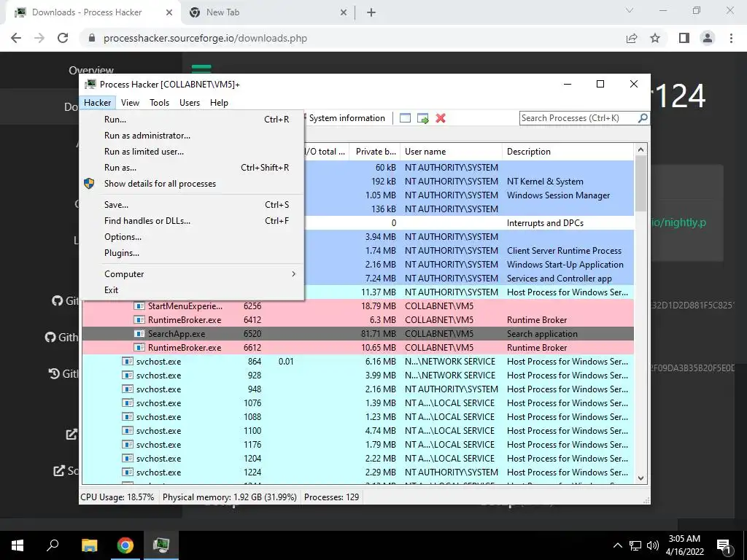Viewport: 747px width, 560px height.
Task: Switch to the New Tab browser tab
Action: pyautogui.click(x=268, y=12)
